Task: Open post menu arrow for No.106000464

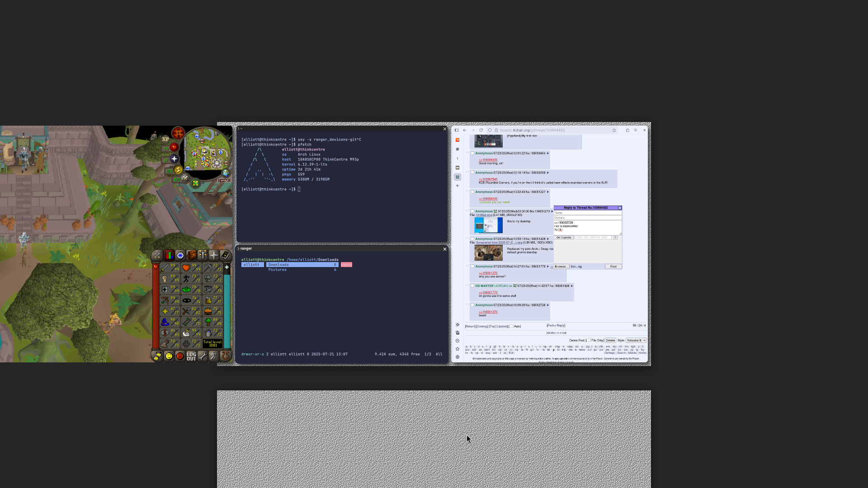Action: click(548, 153)
